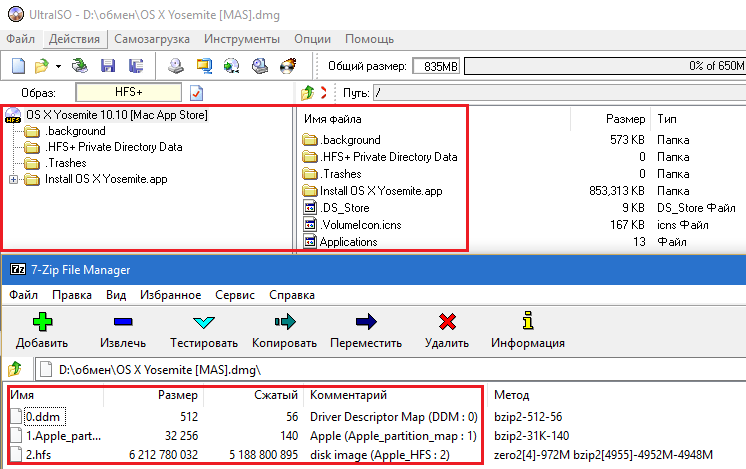Click the Make CD/DVD image icon
Screen dimensions: 746x469
click(176, 66)
